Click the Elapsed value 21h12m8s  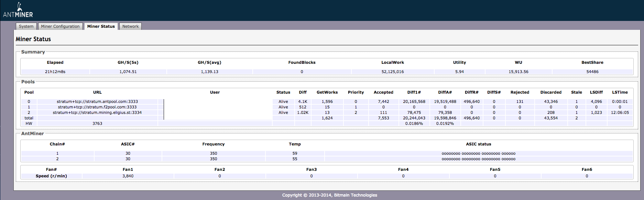pyautogui.click(x=55, y=72)
